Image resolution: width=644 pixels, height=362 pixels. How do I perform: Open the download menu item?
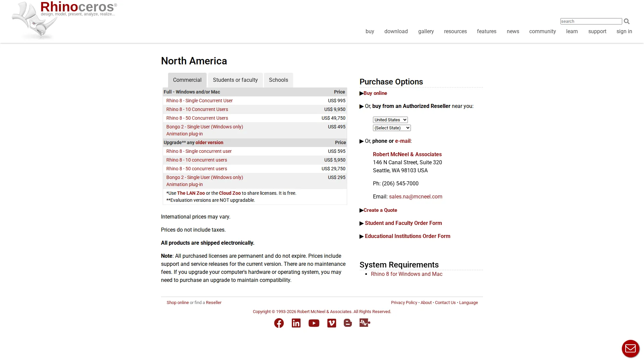click(x=396, y=31)
